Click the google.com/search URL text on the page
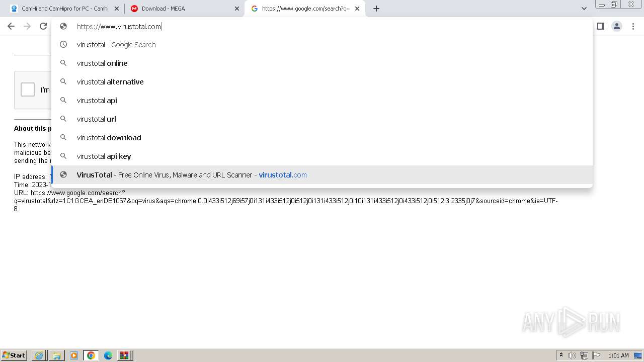This screenshot has width=644, height=362. click(x=286, y=201)
